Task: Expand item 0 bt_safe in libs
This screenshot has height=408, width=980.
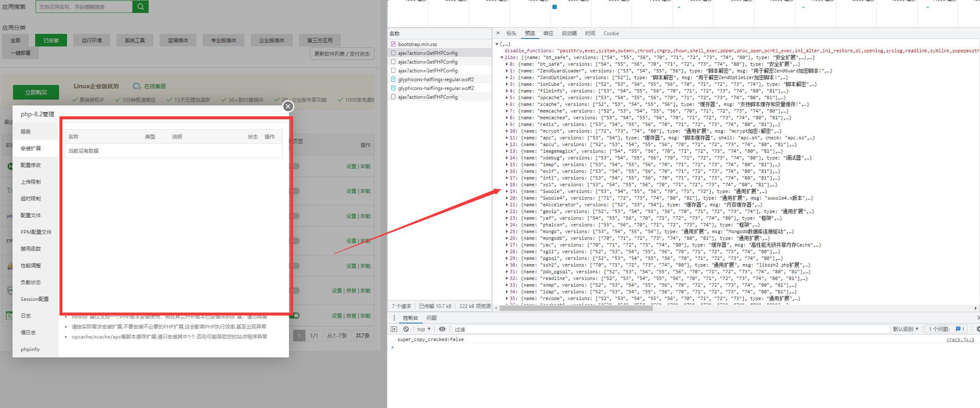Action: [507, 64]
